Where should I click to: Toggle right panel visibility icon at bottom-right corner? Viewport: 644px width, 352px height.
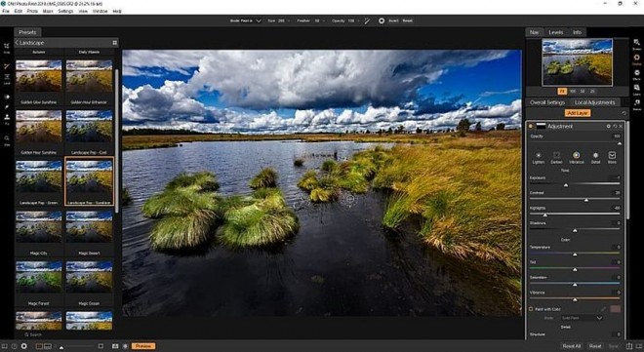639,346
